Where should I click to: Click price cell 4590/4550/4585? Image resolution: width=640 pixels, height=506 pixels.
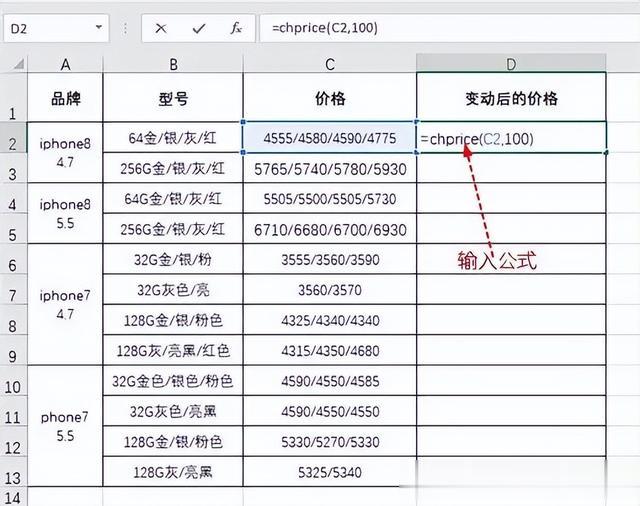pyautogui.click(x=330, y=381)
